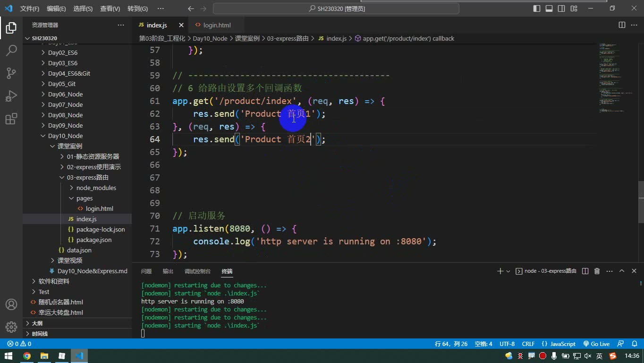Open the Extensions view
Screen dimensions: 644x363
click(11, 118)
